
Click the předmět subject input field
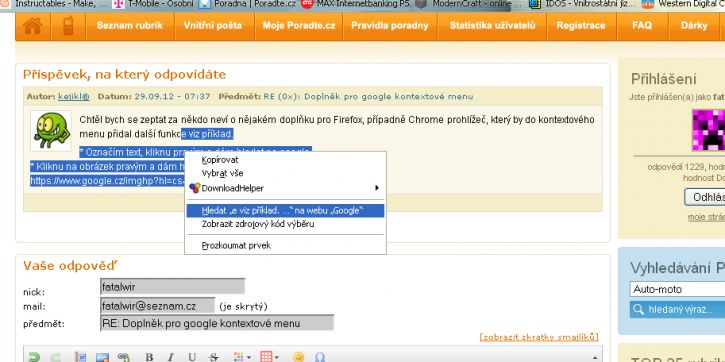click(x=217, y=323)
